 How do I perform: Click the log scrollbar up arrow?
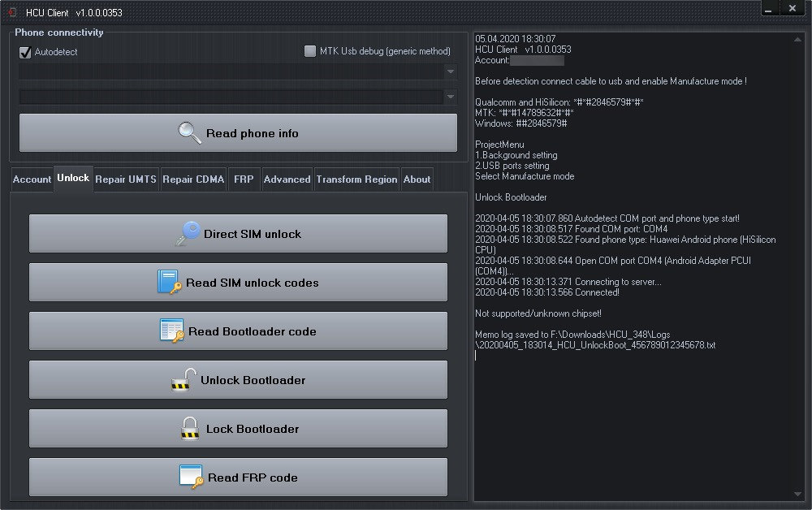click(x=797, y=39)
